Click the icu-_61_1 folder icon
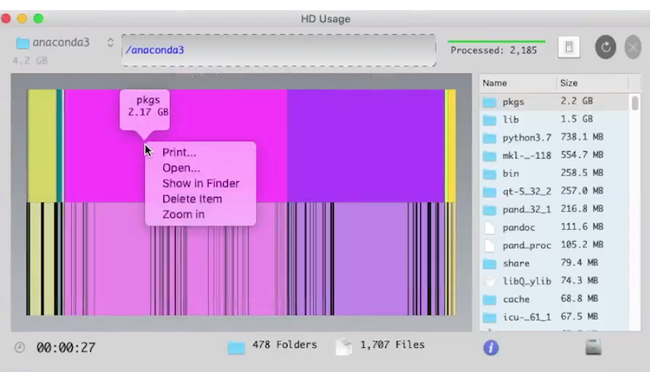Image resolution: width=650 pixels, height=382 pixels. click(490, 318)
